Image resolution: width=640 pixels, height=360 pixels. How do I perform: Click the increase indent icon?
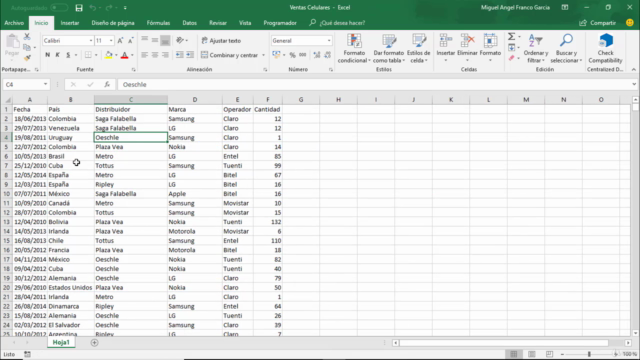[x=190, y=55]
